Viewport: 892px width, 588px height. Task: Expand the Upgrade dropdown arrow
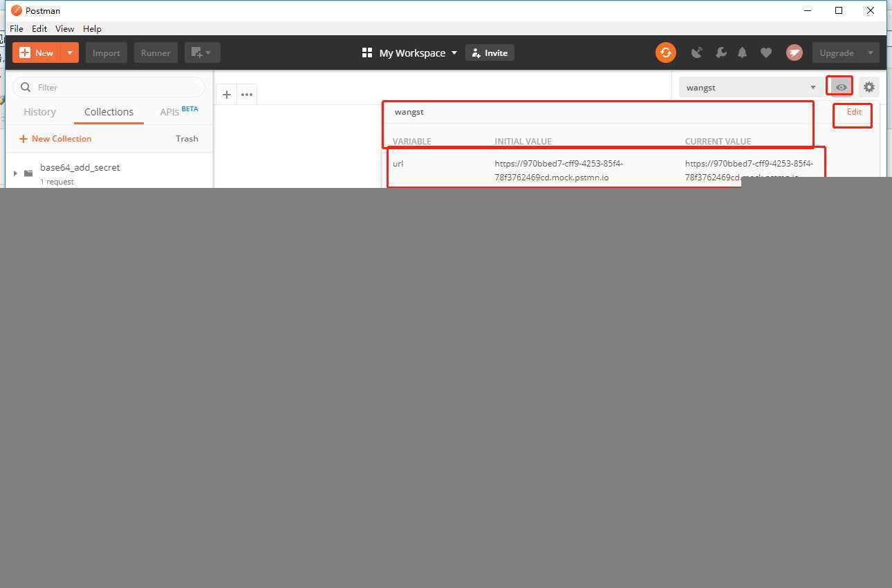(x=871, y=53)
